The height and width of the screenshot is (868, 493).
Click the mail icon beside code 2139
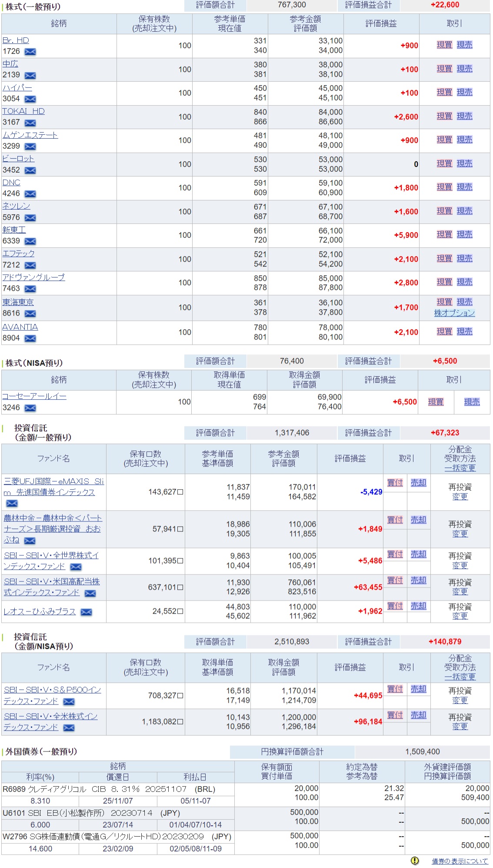(x=30, y=75)
